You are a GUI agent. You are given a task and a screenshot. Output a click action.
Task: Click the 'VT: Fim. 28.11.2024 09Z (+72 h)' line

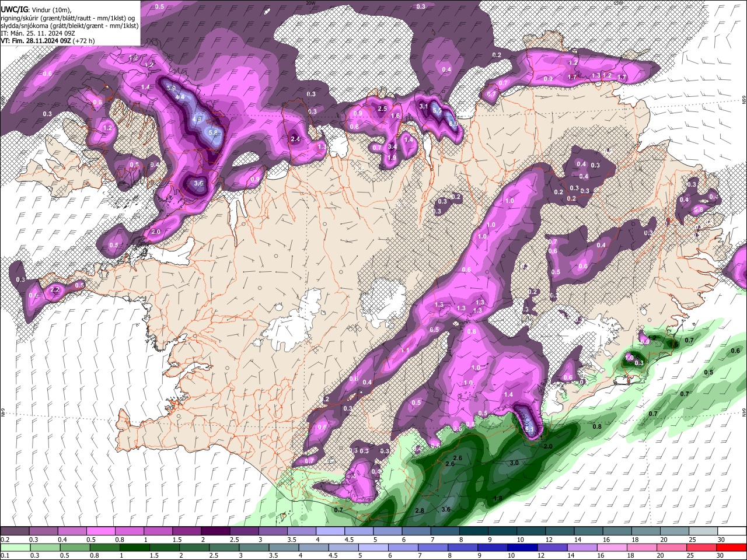pyautogui.click(x=48, y=41)
